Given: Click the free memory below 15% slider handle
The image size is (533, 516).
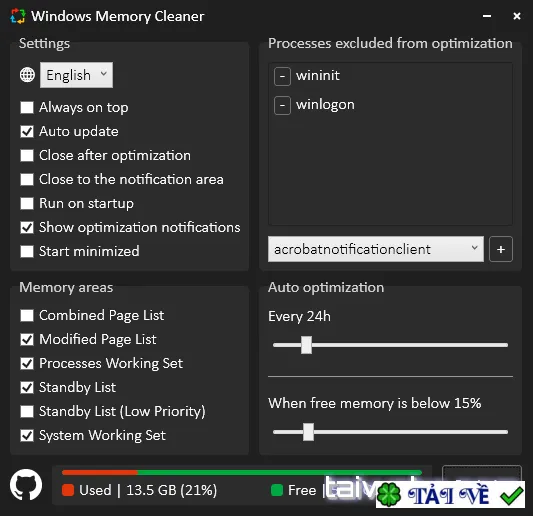Looking at the screenshot, I should (x=308, y=432).
